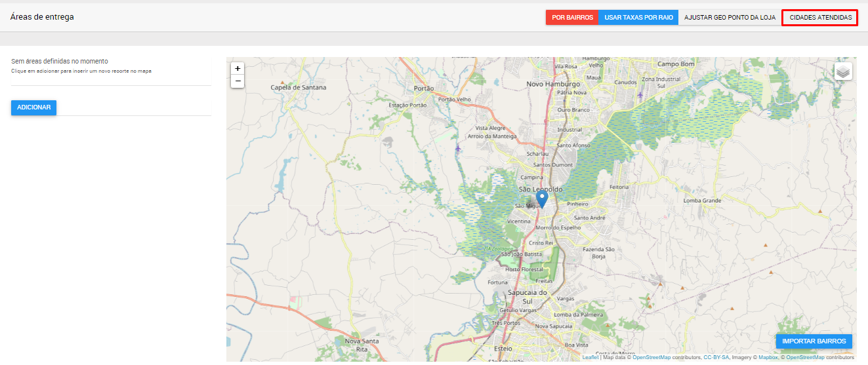Select the POR BAIRROS button

coord(572,18)
